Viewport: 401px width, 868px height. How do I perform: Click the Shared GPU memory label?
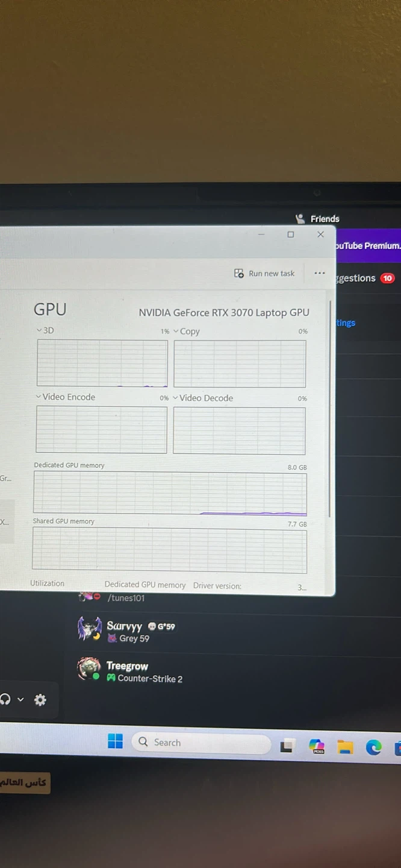63,521
